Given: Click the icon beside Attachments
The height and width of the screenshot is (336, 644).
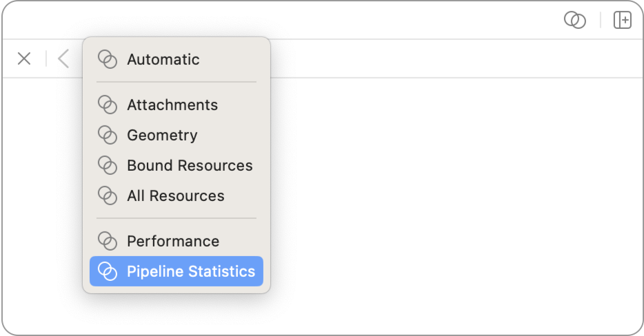Looking at the screenshot, I should pos(107,105).
